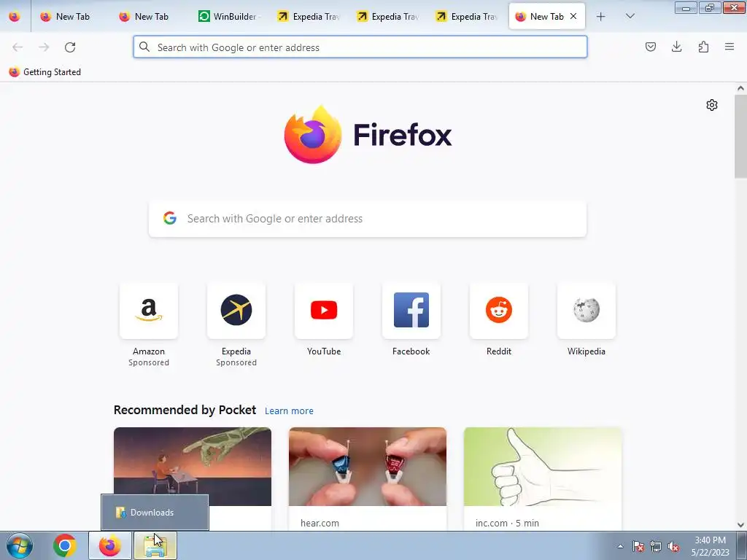
Task: Click the Firefox taskbar button
Action: [110, 545]
